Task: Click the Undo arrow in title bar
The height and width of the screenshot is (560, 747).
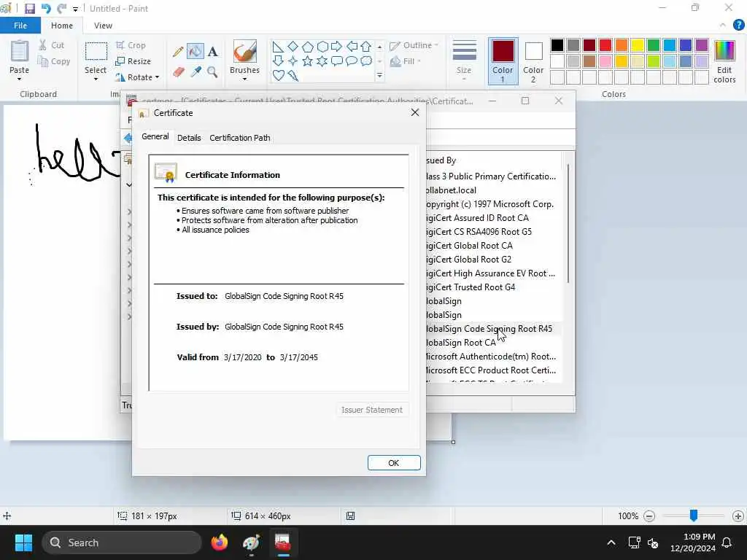Action: pyautogui.click(x=46, y=9)
